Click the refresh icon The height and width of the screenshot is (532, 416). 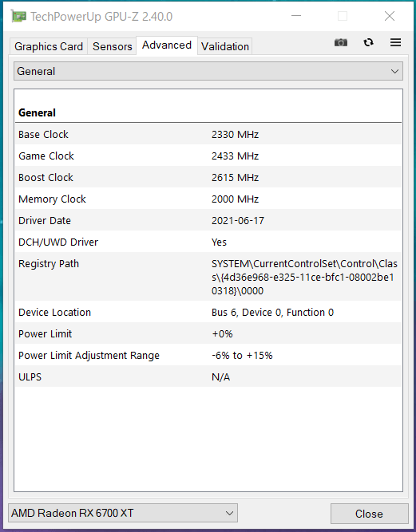368,42
